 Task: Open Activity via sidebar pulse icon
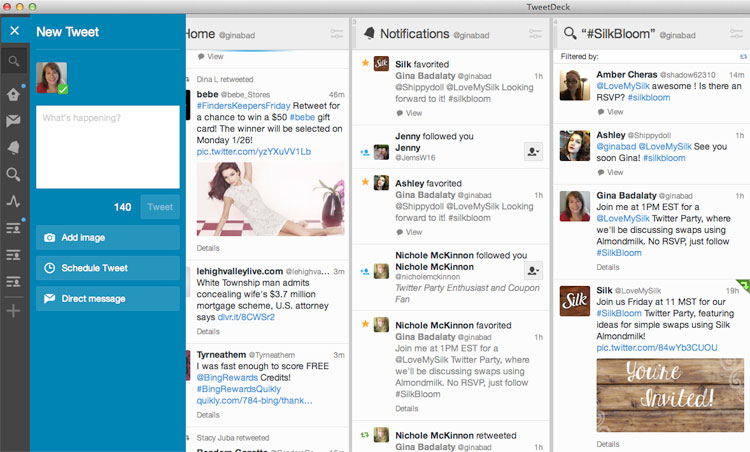tap(13, 201)
